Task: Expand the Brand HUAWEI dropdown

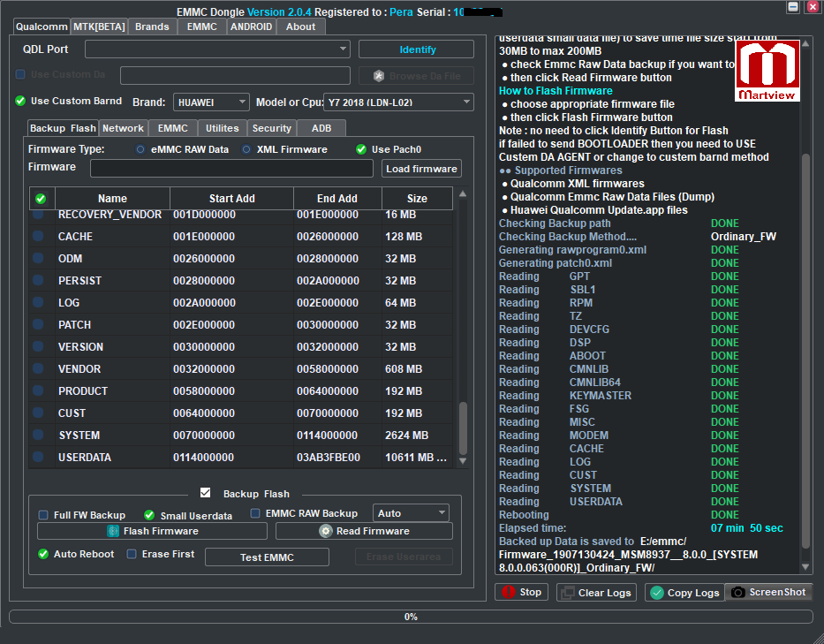Action: point(211,102)
